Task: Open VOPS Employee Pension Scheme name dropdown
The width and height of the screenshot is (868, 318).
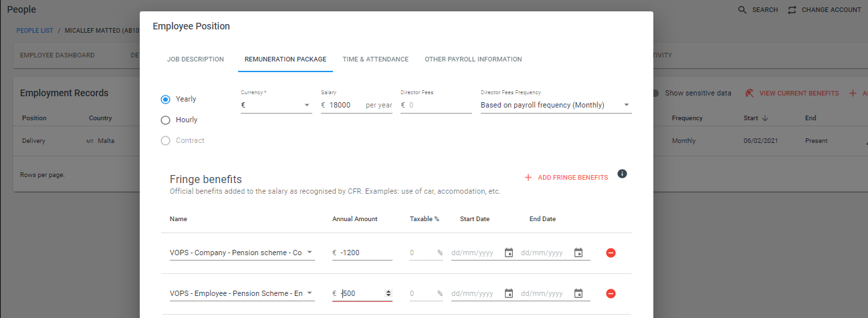Action: (241, 294)
